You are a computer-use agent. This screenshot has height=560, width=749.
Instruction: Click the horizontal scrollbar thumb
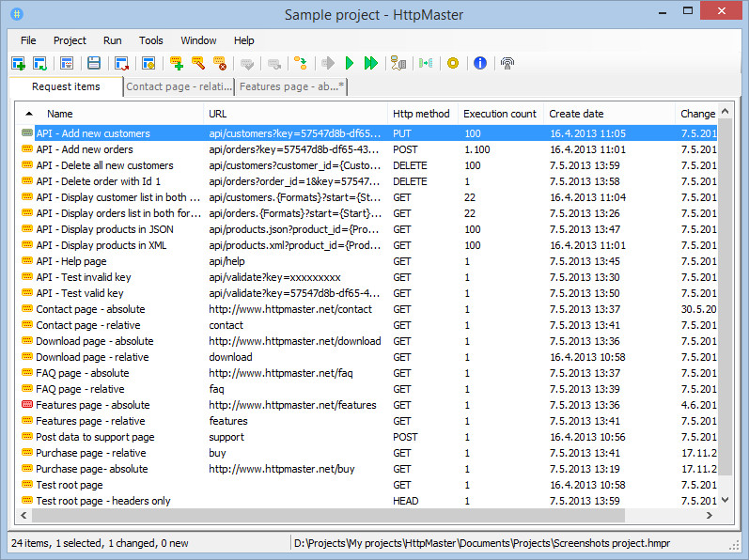[x=328, y=515]
